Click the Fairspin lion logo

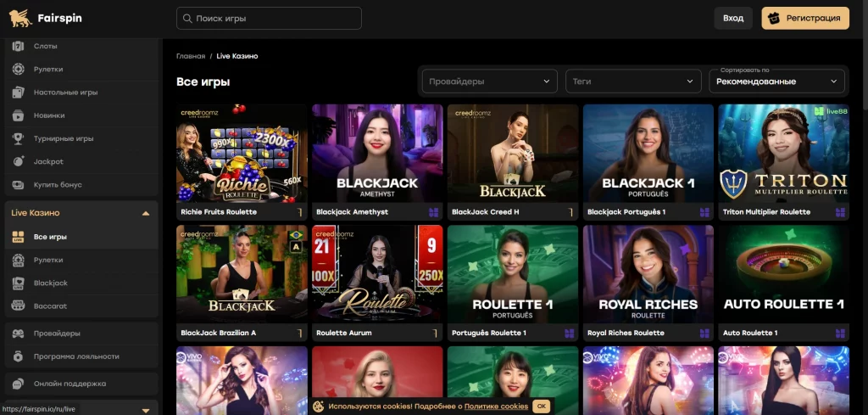coord(20,19)
